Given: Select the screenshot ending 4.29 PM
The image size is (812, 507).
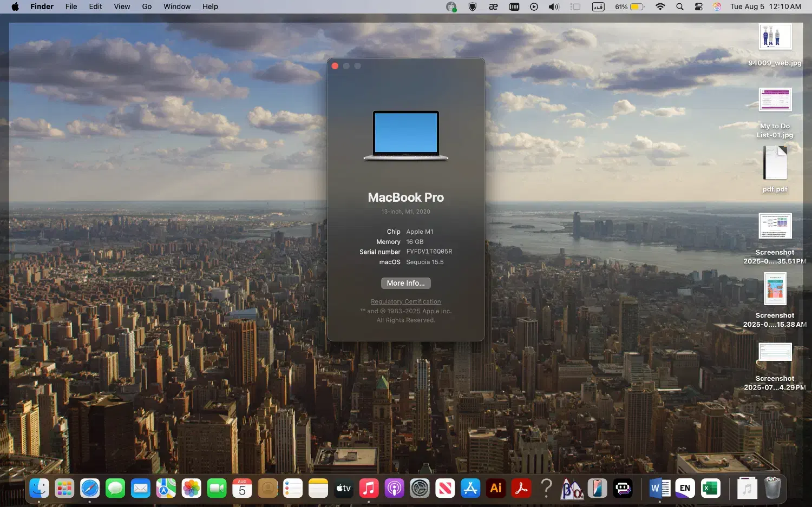Looking at the screenshot, I should tap(775, 366).
